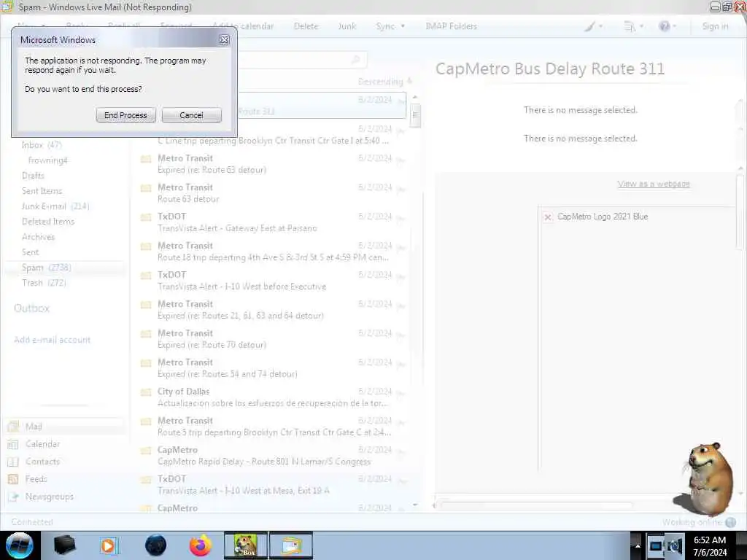This screenshot has height=560, width=747.
Task: Click the envelope icon of Route 63 detour message
Action: pos(146,187)
